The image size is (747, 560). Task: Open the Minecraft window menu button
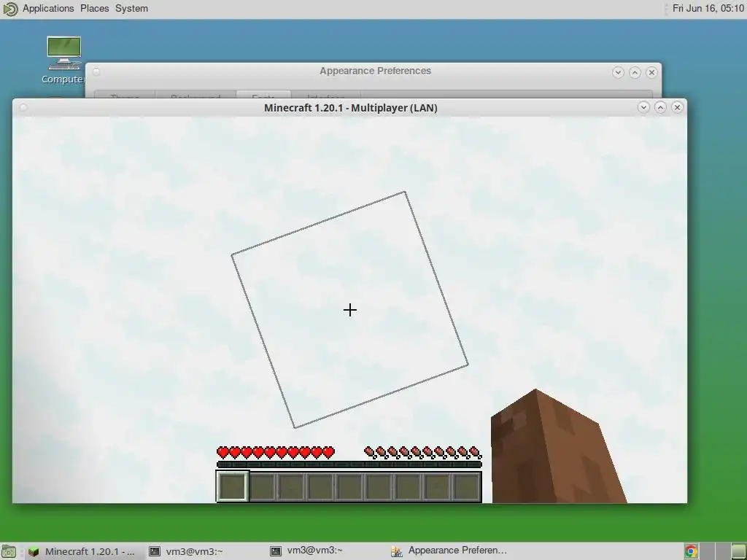tap(23, 108)
